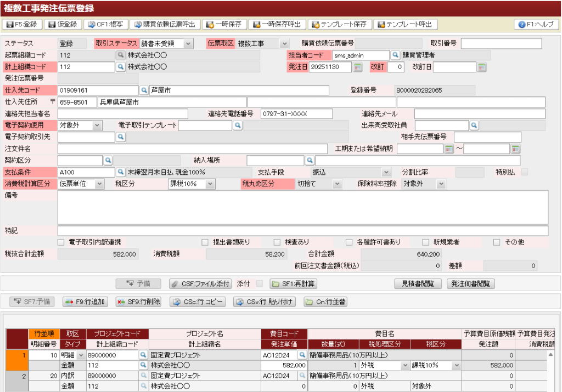Open 購買依頼伝票呼出
The image size is (562, 392).
click(x=165, y=24)
